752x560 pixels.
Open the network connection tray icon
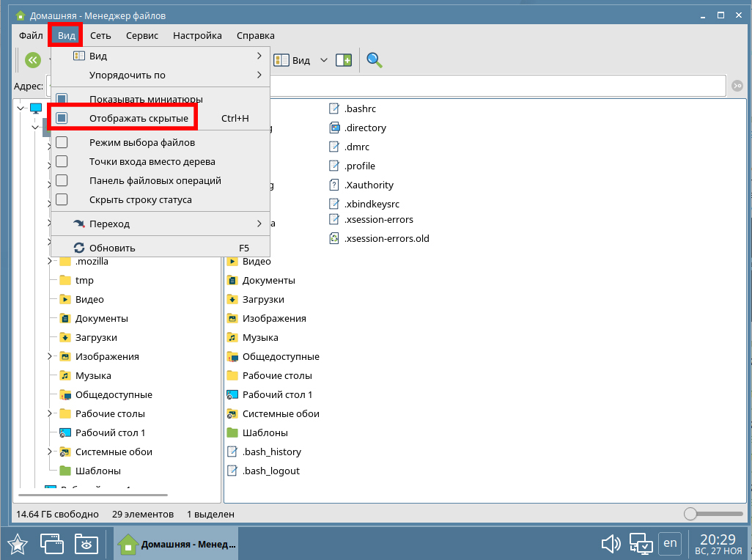pos(641,544)
